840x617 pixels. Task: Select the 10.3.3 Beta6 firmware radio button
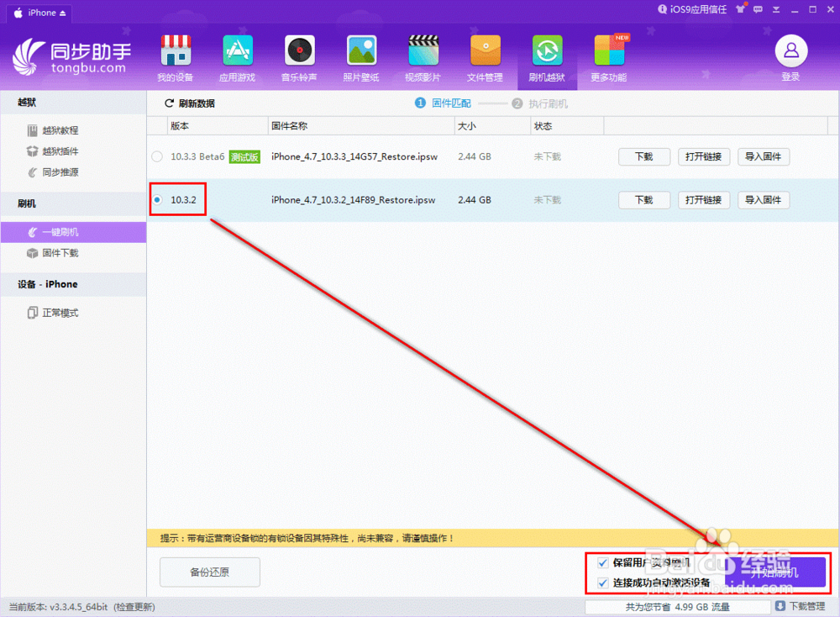(157, 156)
